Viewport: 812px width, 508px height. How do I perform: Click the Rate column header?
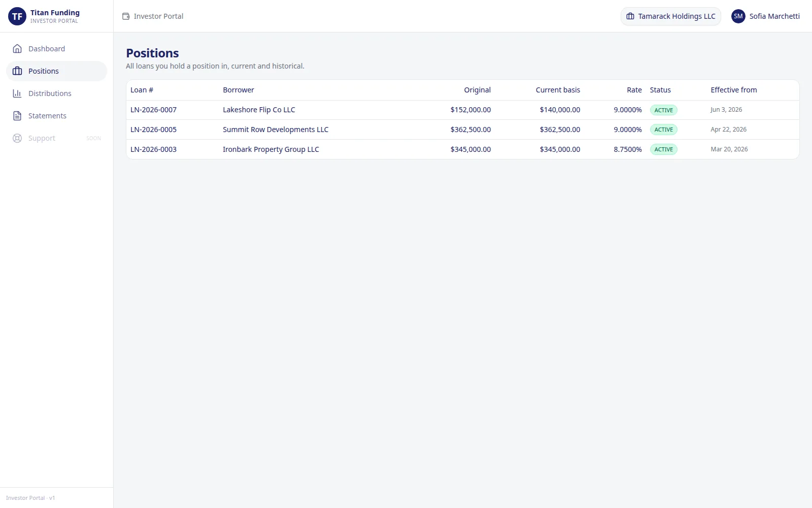click(634, 90)
